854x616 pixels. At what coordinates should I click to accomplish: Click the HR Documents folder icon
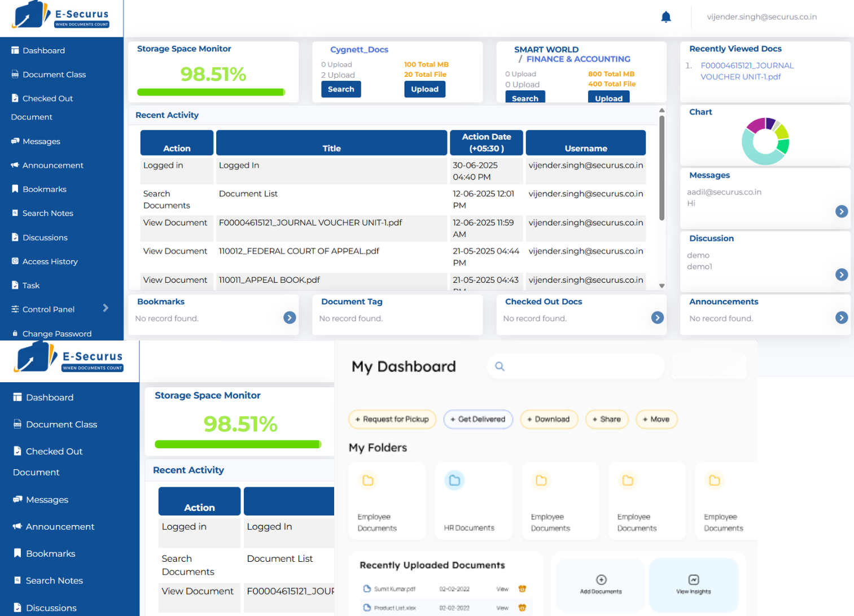454,480
